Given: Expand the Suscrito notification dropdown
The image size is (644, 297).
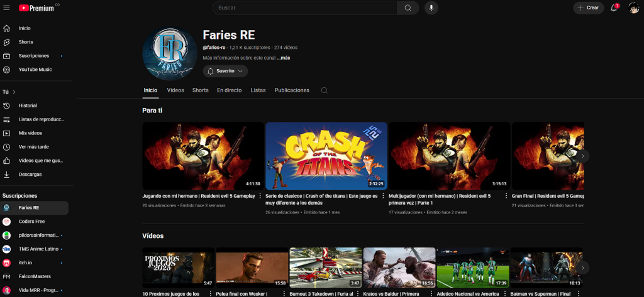Looking at the screenshot, I should click(225, 71).
